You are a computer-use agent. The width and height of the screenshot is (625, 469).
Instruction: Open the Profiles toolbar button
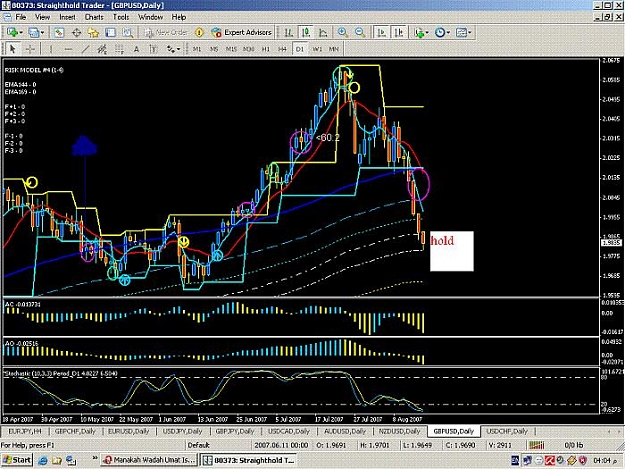(33, 33)
